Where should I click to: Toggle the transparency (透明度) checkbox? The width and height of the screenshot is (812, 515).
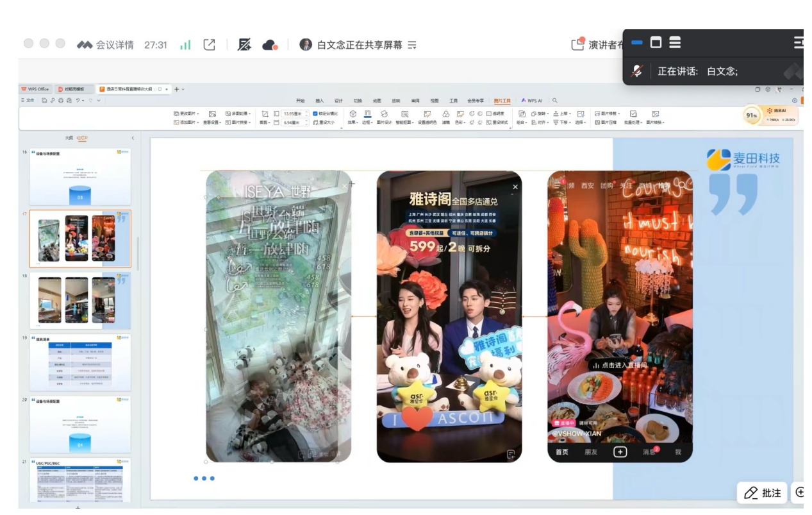pyautogui.click(x=488, y=114)
